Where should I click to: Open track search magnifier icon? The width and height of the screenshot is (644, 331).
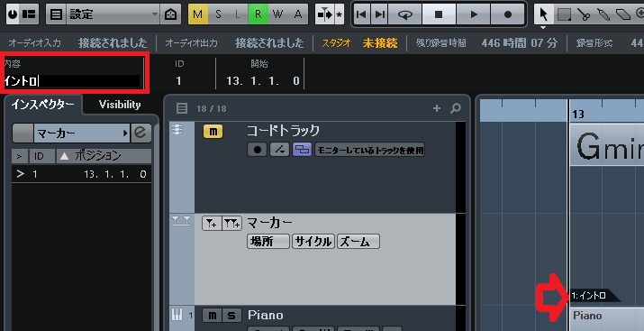(456, 108)
